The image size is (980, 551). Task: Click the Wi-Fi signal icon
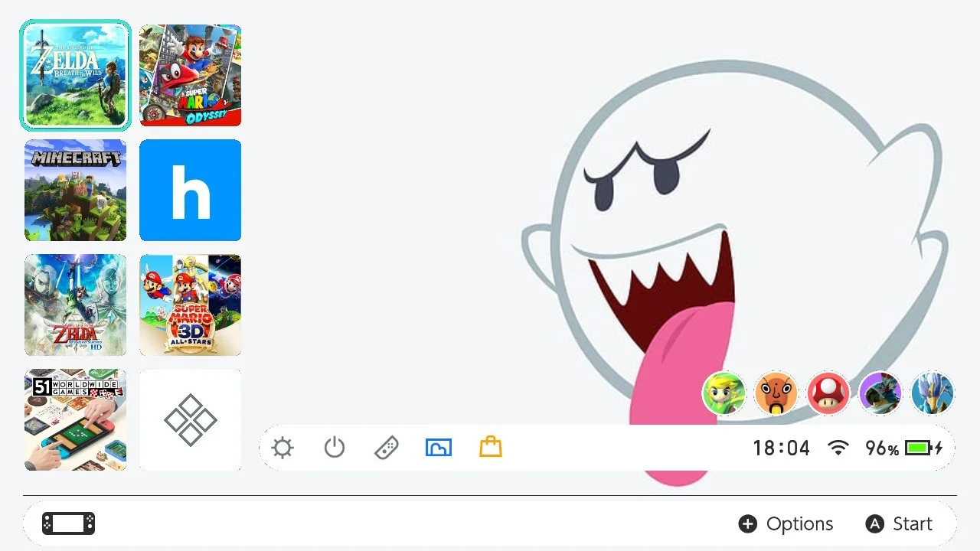coord(838,448)
